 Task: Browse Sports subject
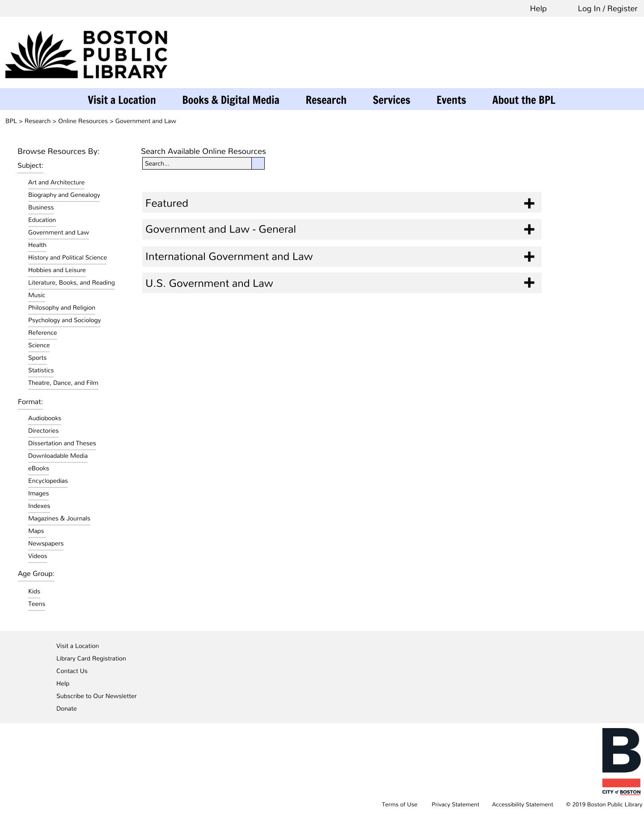click(x=37, y=358)
